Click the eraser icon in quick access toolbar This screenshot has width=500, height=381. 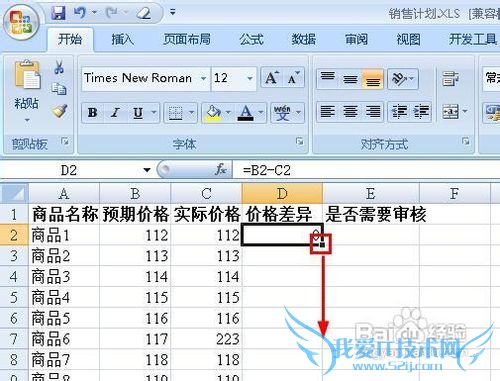tap(144, 13)
